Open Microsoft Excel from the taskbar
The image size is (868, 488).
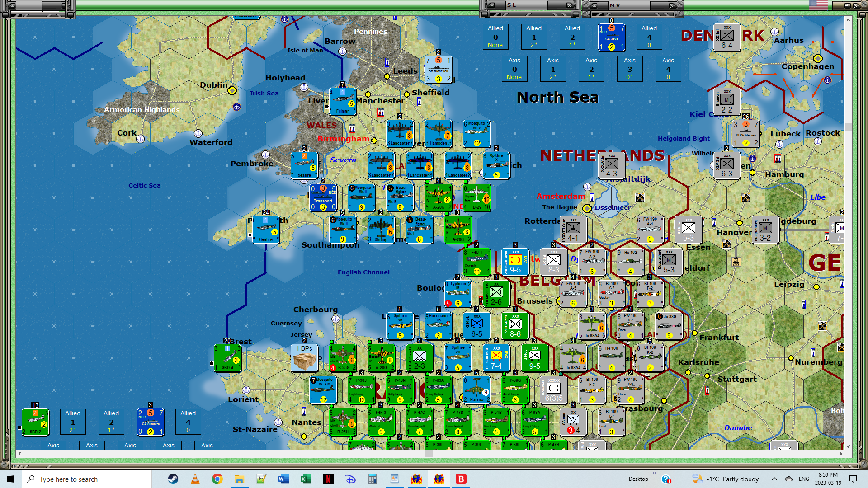point(306,479)
